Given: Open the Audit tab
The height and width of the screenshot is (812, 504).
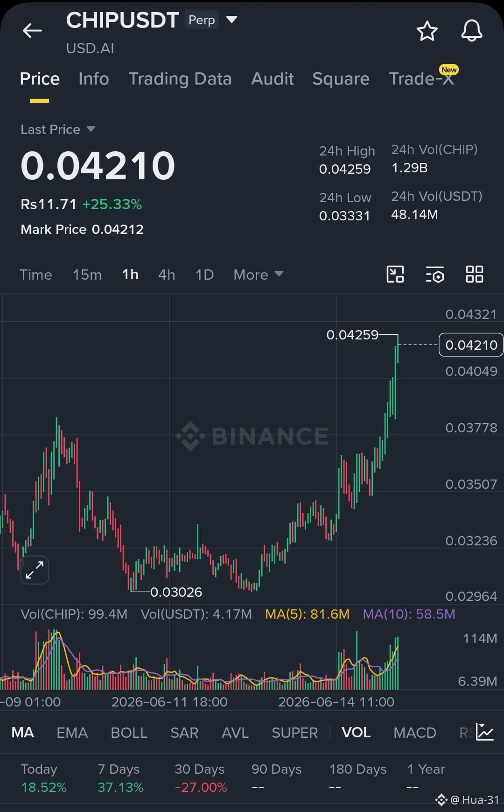Looking at the screenshot, I should [273, 79].
